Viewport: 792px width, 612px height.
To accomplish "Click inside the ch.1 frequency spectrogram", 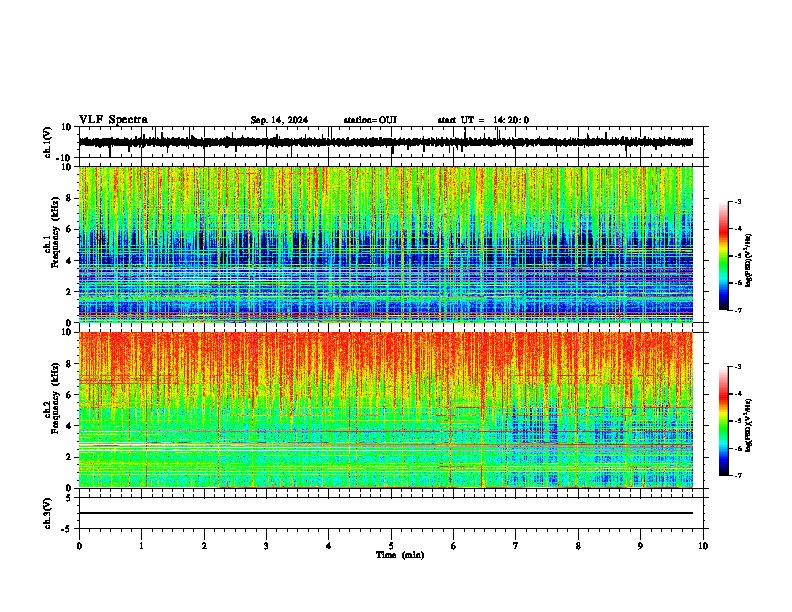I will click(x=385, y=244).
